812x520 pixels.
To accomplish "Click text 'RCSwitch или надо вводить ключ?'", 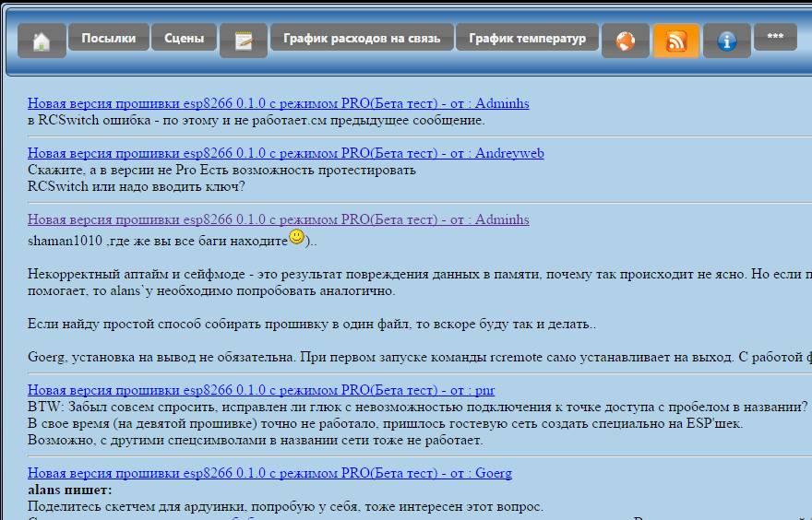I will pyautogui.click(x=137, y=186).
